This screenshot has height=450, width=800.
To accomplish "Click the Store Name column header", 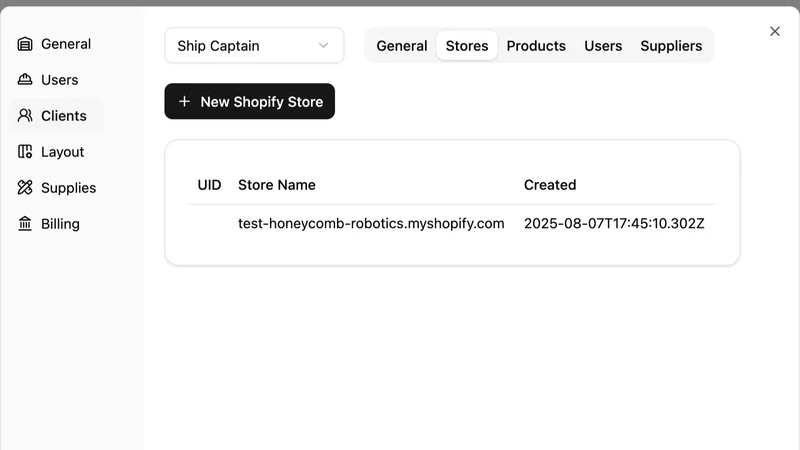I will [x=277, y=185].
